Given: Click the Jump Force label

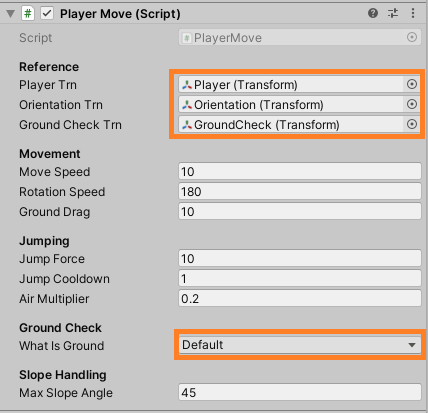Looking at the screenshot, I should pyautogui.click(x=52, y=259).
